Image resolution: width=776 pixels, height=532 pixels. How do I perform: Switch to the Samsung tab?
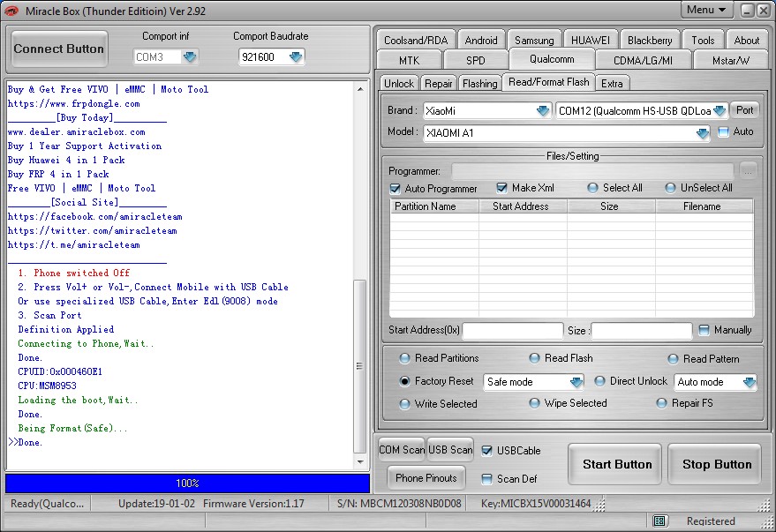point(534,40)
